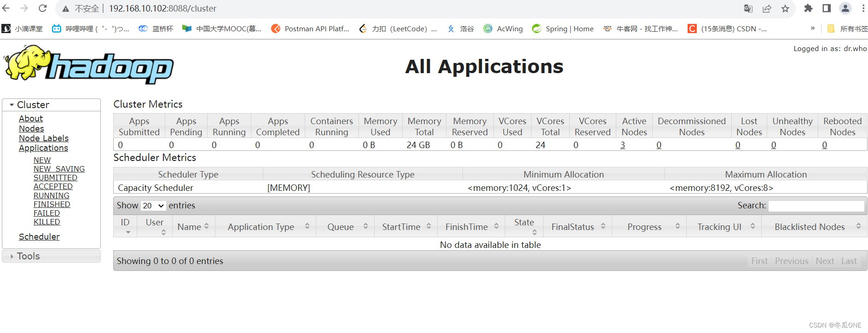Open the translate page icon
The height and width of the screenshot is (333, 868).
pyautogui.click(x=748, y=8)
